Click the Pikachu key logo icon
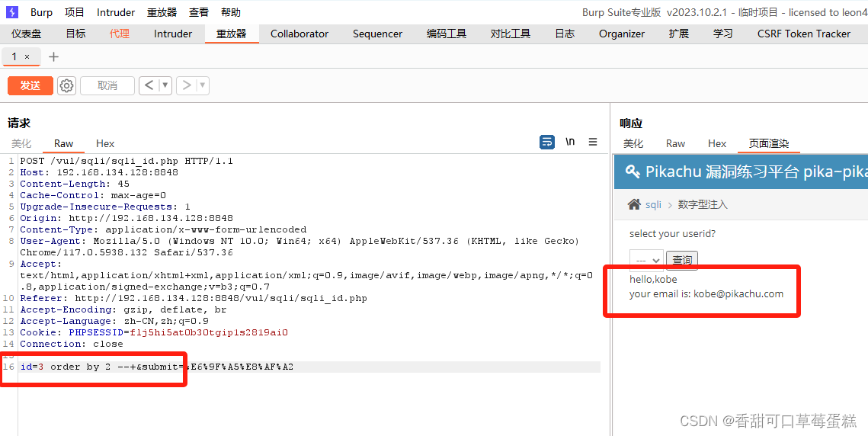 [x=633, y=172]
